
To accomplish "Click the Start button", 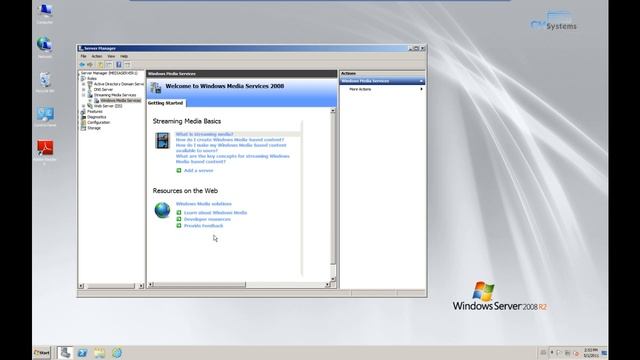I will 42,353.
